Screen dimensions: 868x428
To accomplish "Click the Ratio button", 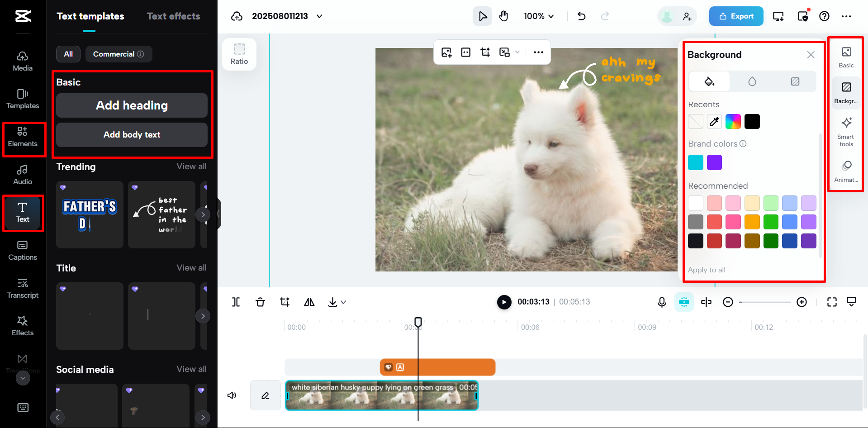I will [239, 54].
